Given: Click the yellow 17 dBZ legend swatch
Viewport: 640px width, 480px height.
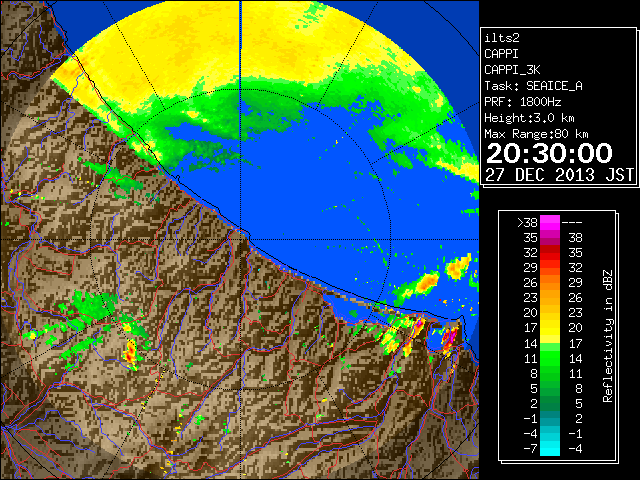Looking at the screenshot, I should pos(550,328).
